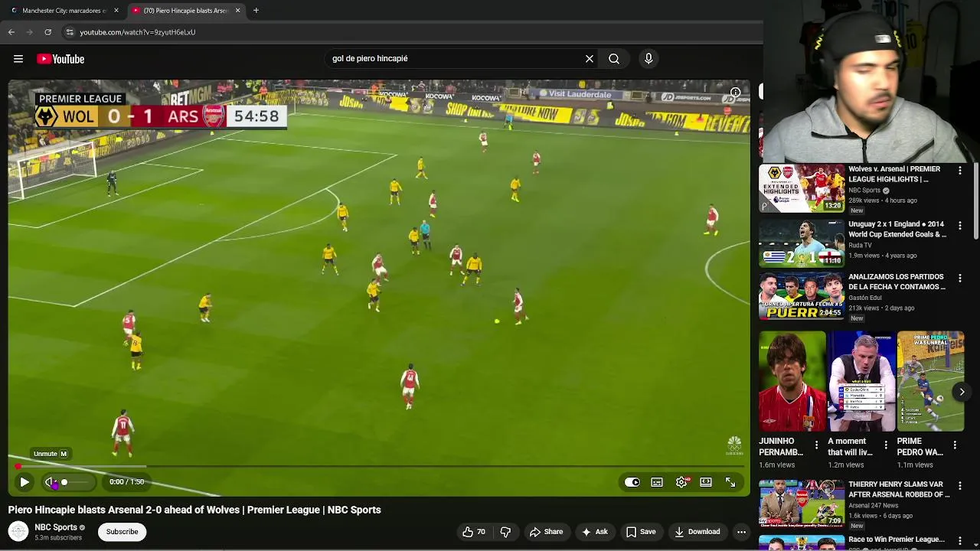Toggle subtitles/closed captions

[657, 482]
